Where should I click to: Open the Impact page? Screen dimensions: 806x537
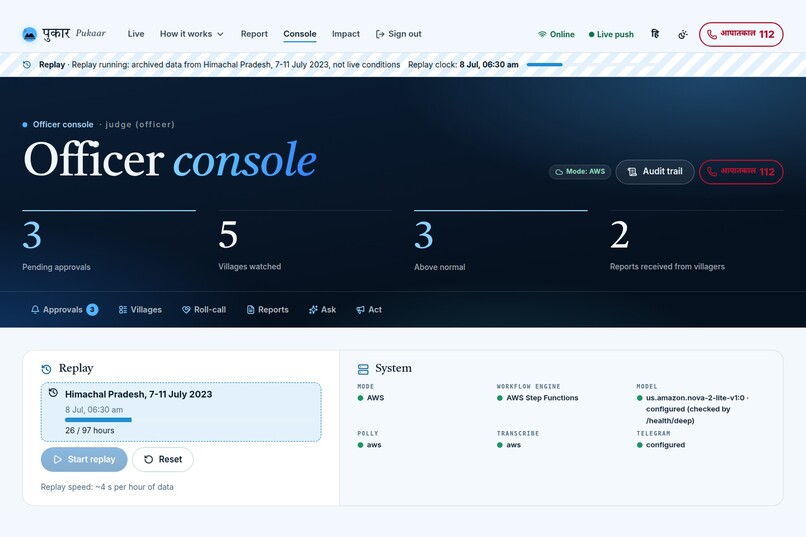(x=345, y=34)
